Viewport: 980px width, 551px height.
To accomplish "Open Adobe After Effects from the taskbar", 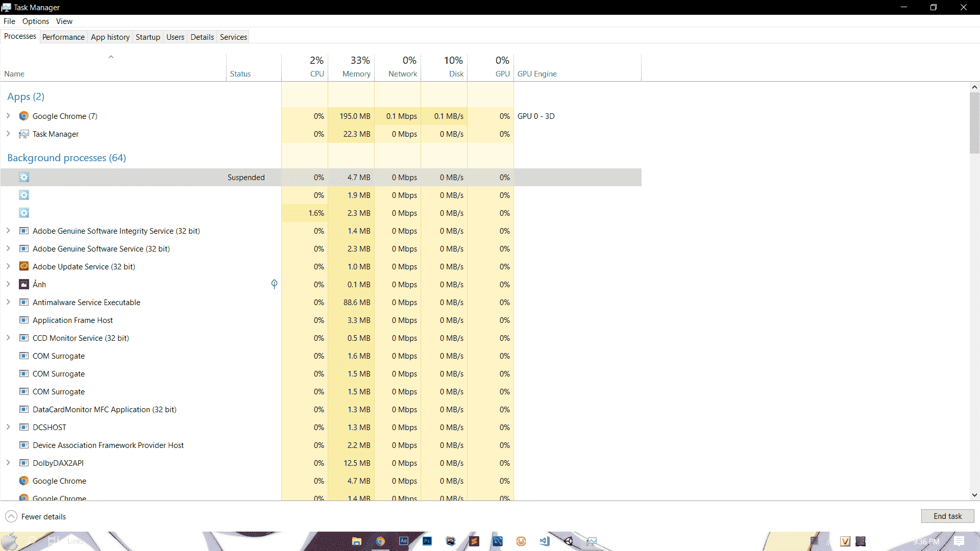I will 404,541.
